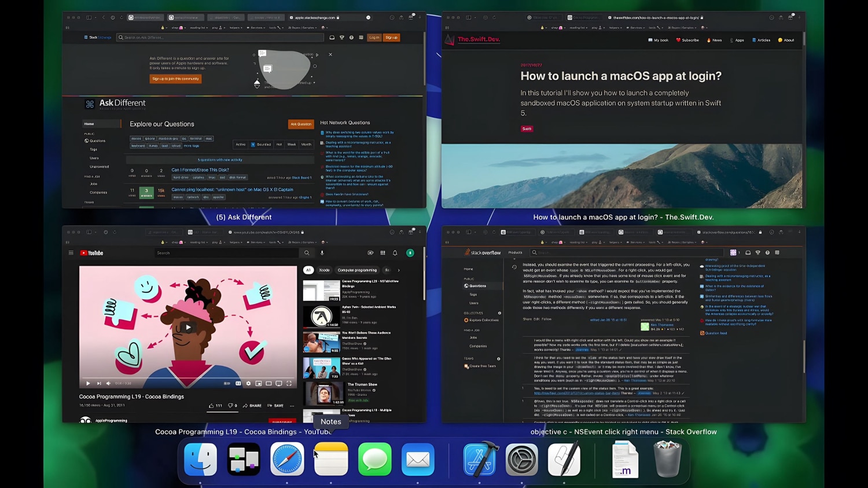Open Script Editor from the Dock
868x488 pixels.
(x=564, y=459)
